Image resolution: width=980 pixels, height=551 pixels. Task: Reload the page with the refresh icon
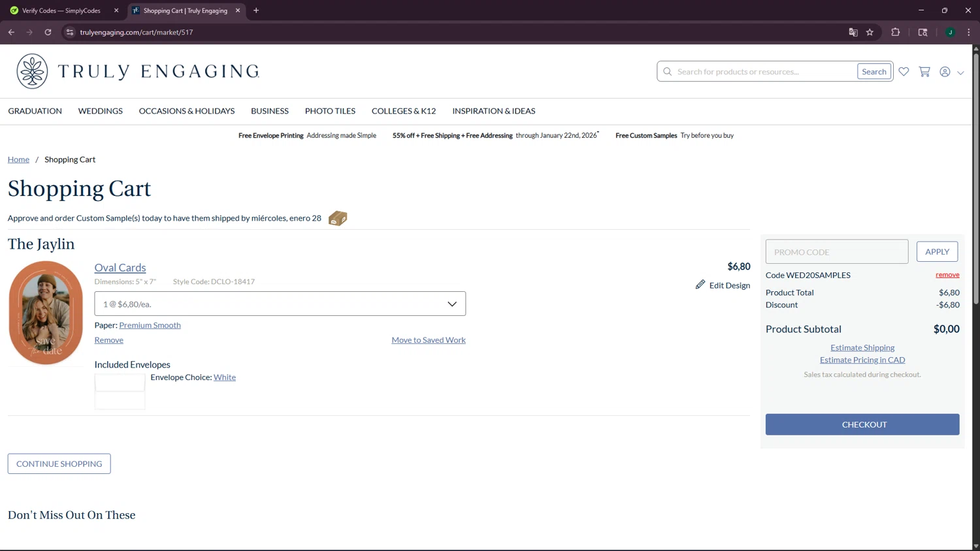(48, 32)
